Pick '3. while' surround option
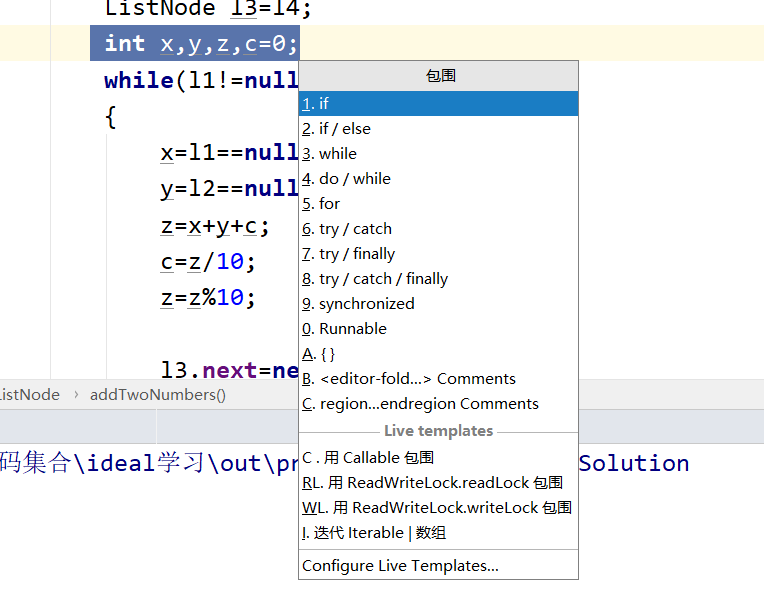 click(x=438, y=154)
